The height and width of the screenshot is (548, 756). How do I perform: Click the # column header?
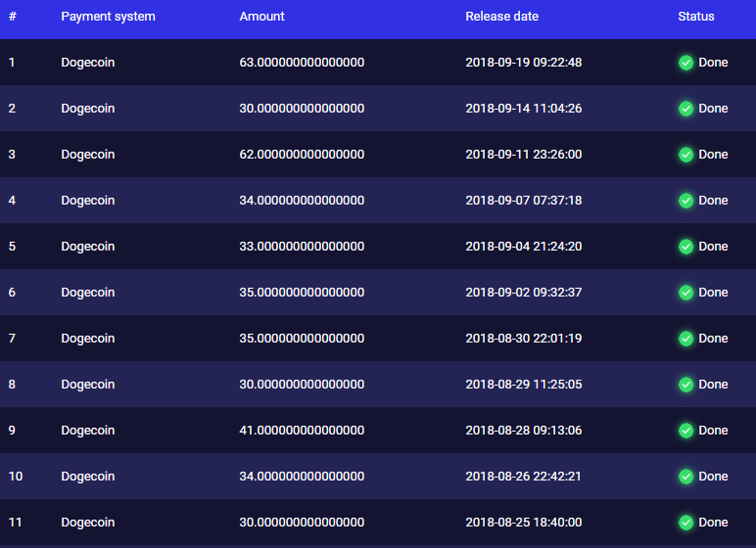(13, 17)
